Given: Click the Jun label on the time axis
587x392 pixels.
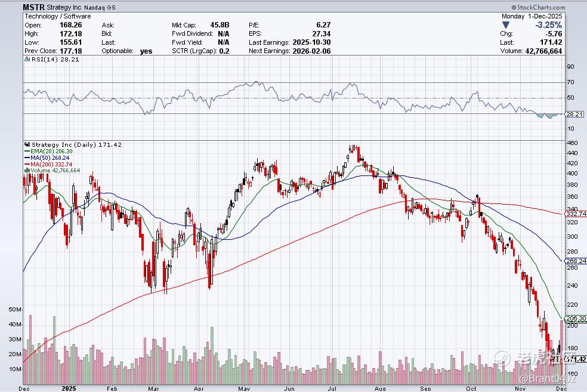Looking at the screenshot, I should (289, 388).
